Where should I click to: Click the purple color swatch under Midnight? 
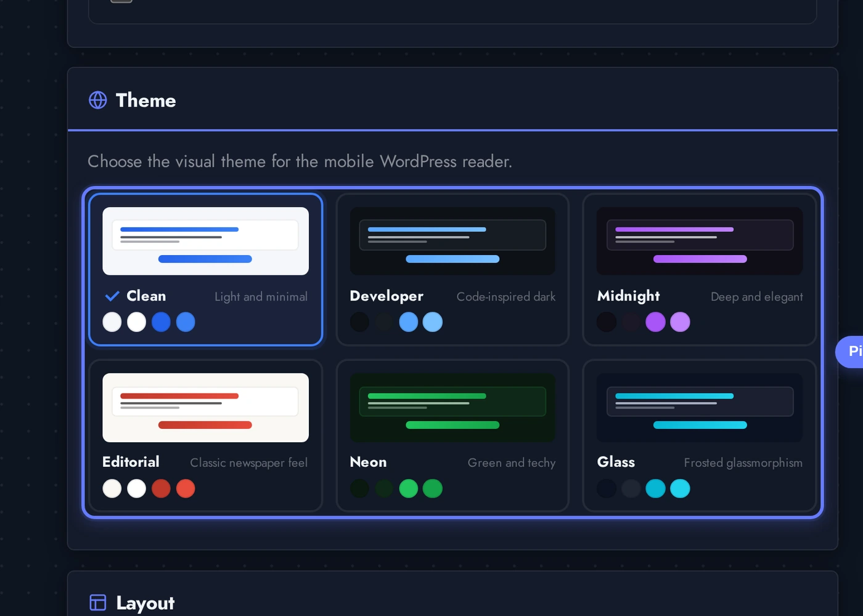pos(655,322)
